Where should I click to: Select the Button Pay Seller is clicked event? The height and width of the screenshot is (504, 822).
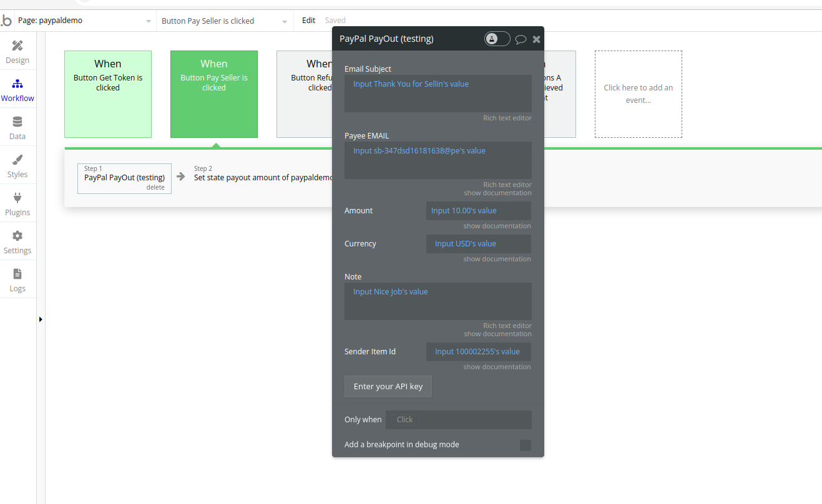(214, 94)
